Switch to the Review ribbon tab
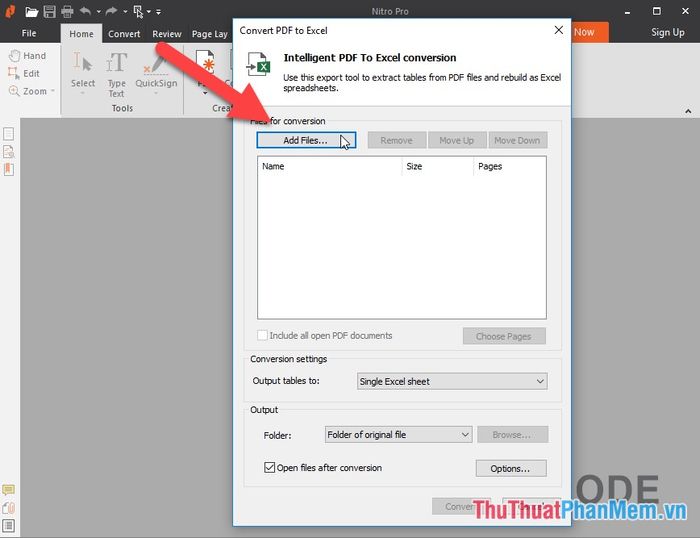The width and height of the screenshot is (700, 538). (167, 34)
